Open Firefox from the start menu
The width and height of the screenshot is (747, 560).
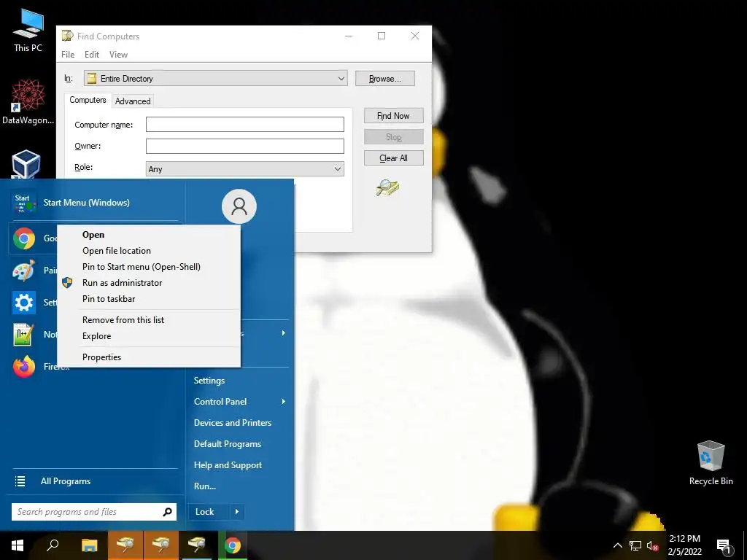click(24, 367)
